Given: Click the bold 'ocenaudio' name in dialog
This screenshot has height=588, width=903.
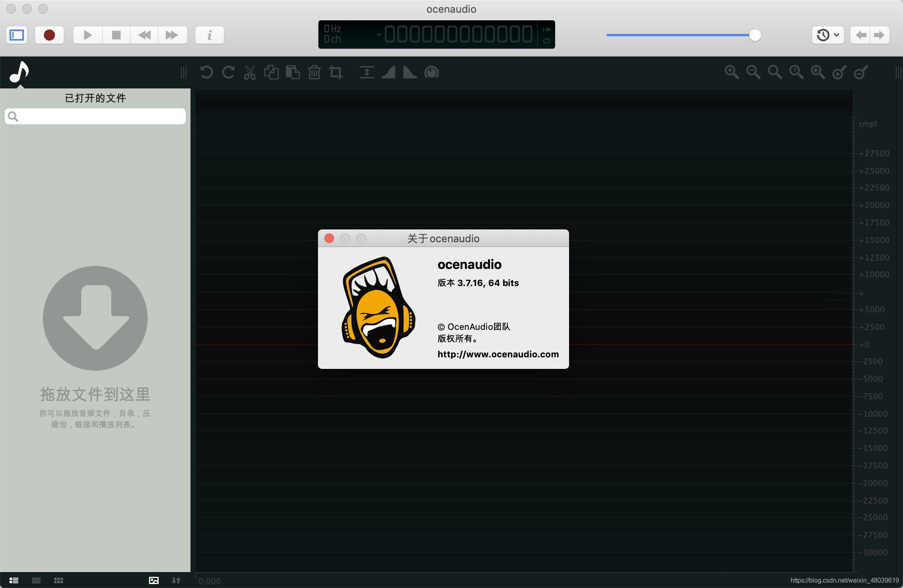Looking at the screenshot, I should click(469, 265).
